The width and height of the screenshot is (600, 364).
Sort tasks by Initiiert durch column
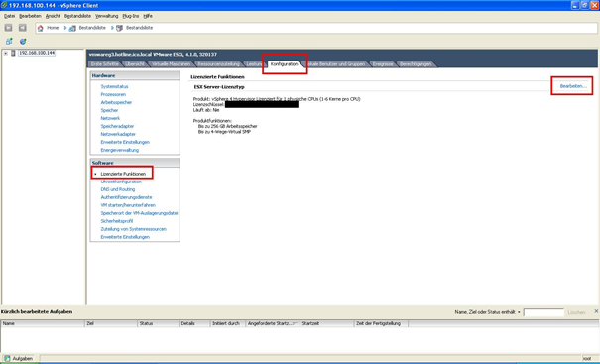click(x=228, y=323)
